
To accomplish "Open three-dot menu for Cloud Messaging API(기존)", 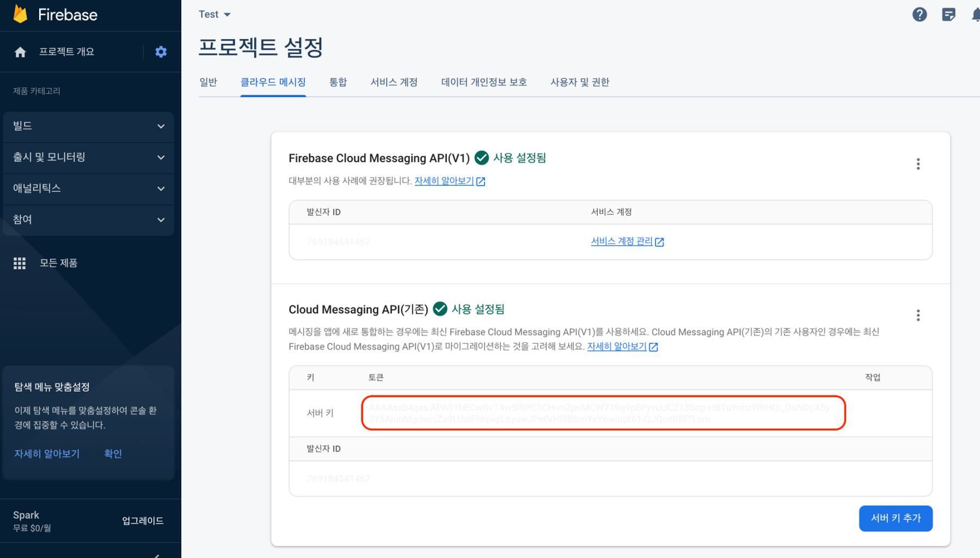I will (x=918, y=316).
